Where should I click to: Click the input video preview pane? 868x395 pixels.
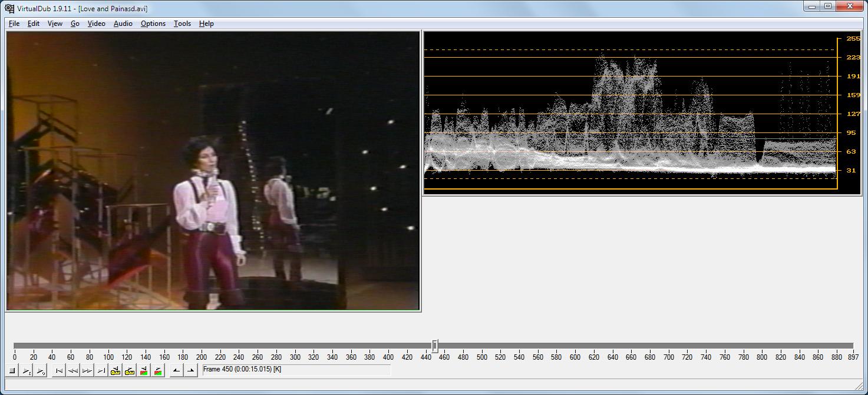213,171
